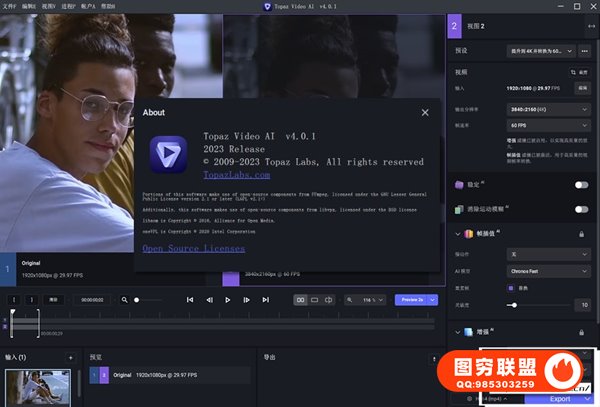Click the Open Source Licenses link
This screenshot has height=407, width=600.
[193, 248]
